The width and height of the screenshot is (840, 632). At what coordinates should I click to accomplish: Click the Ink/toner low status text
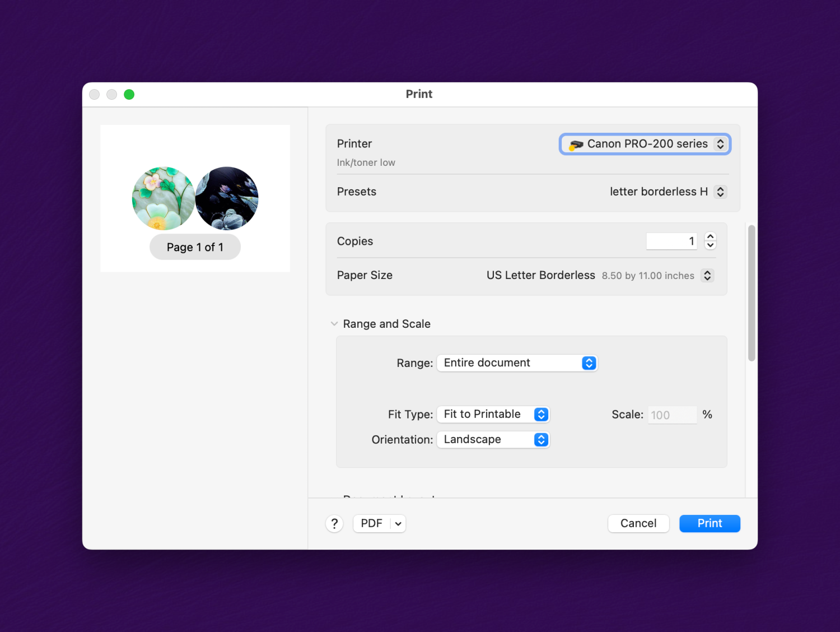pyautogui.click(x=366, y=163)
